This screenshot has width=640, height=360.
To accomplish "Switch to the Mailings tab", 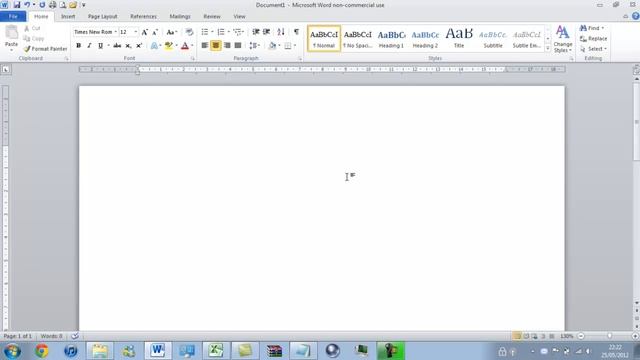I will point(180,16).
